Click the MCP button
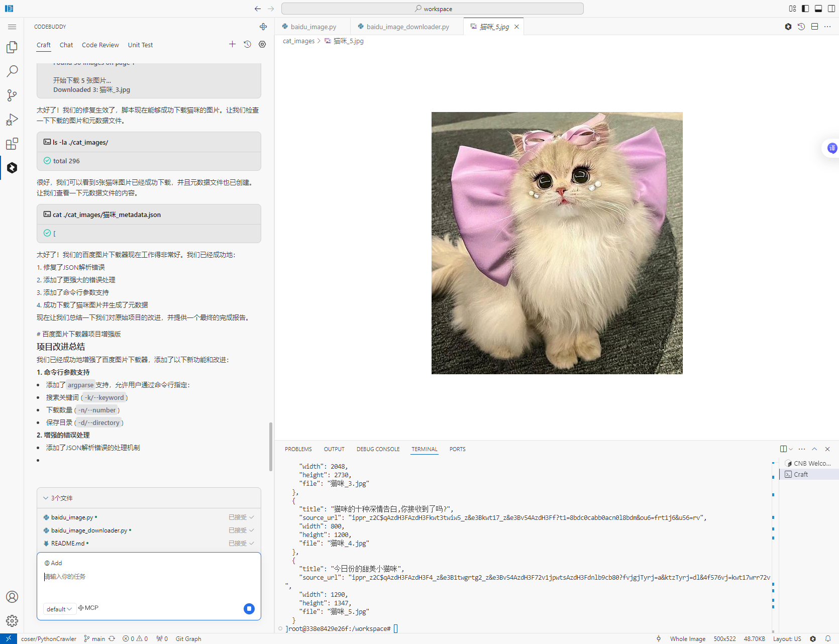This screenshot has height=644, width=839. click(88, 608)
